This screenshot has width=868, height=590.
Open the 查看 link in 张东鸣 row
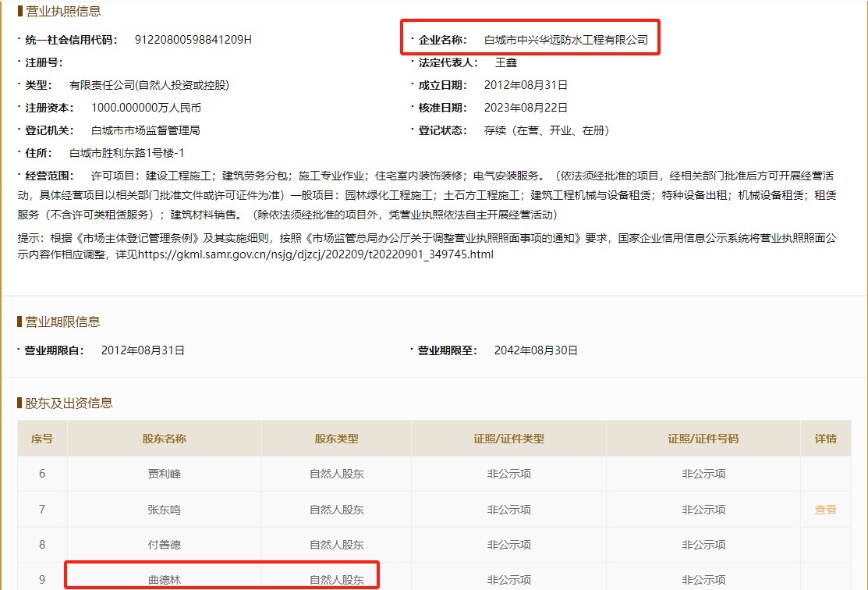[x=825, y=510]
